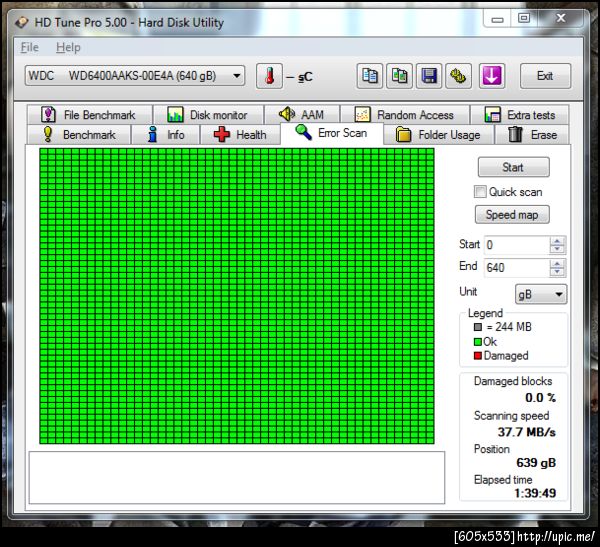Click the Exit button
This screenshot has width=600, height=547.
point(545,76)
